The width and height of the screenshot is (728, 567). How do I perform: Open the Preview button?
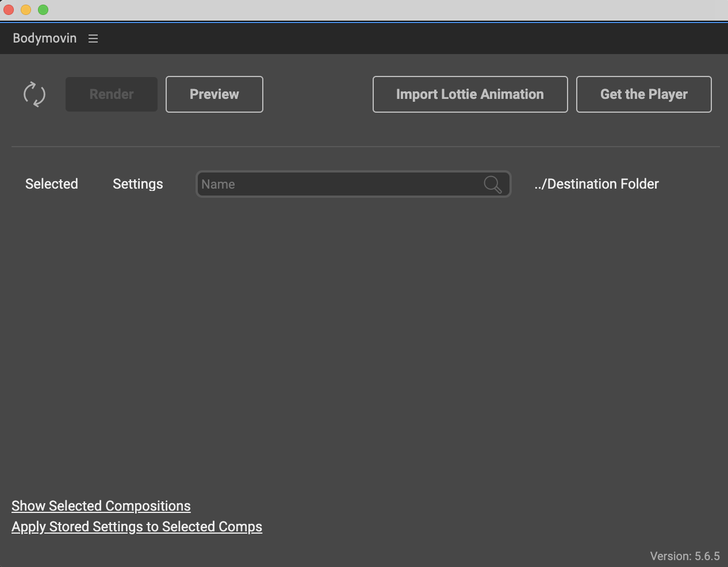coord(214,94)
